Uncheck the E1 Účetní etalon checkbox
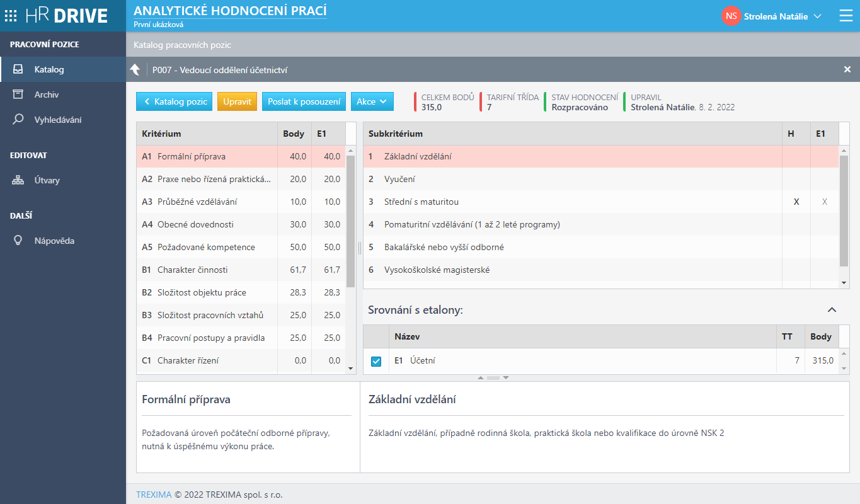The height and width of the screenshot is (504, 860). (x=376, y=361)
